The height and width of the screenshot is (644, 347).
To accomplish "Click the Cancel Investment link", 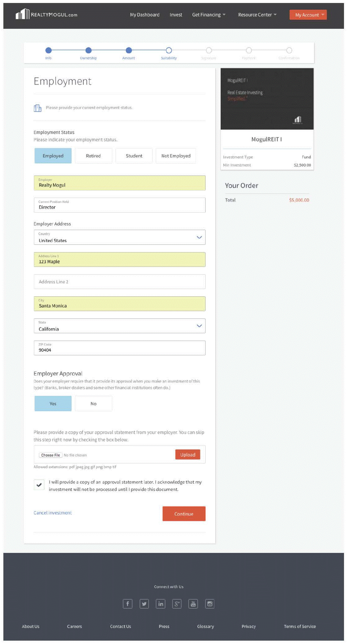I will coord(53,513).
